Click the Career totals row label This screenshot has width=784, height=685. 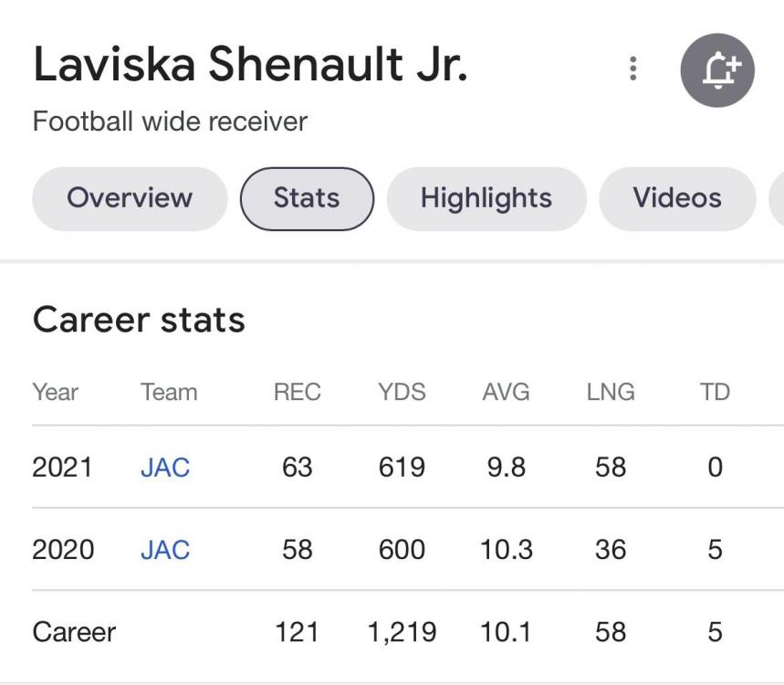74,632
